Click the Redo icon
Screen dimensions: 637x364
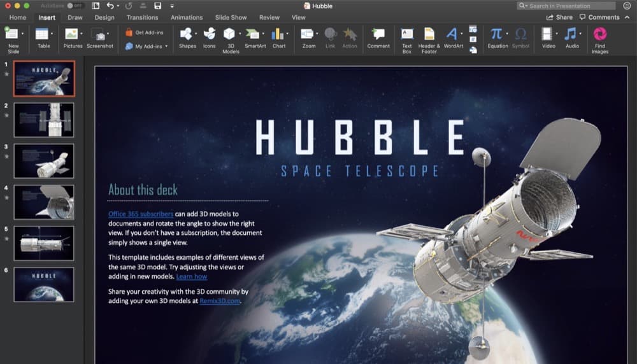(129, 6)
